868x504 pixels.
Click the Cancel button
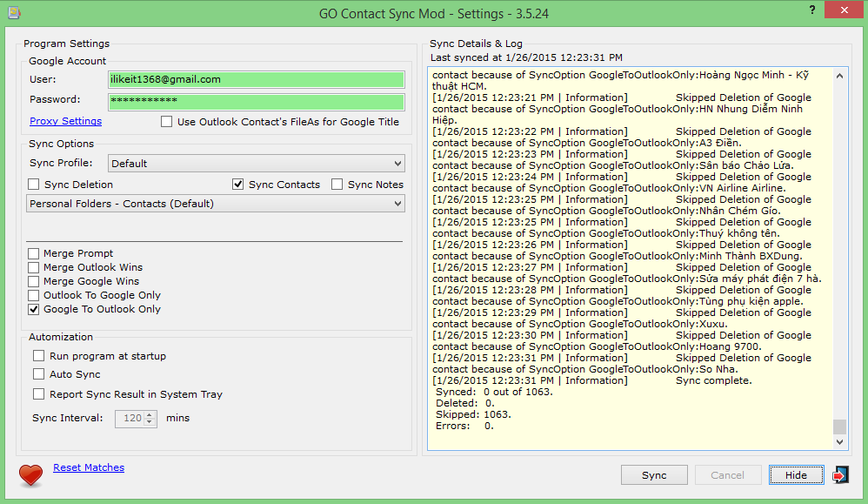click(727, 474)
